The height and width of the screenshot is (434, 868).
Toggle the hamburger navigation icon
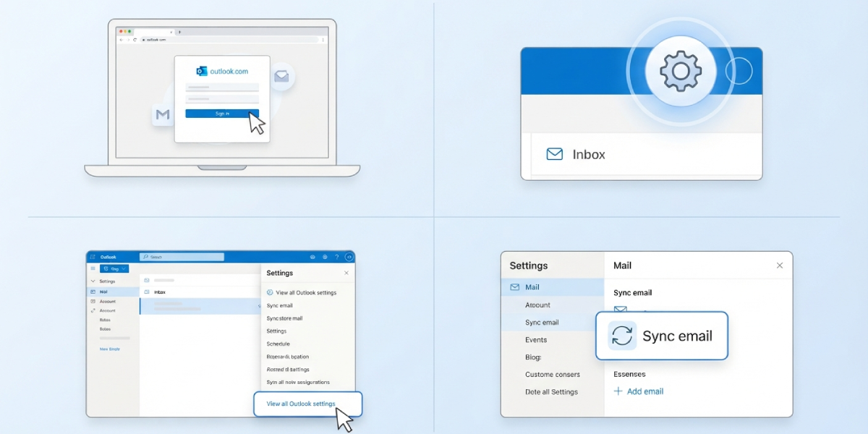[x=93, y=268]
